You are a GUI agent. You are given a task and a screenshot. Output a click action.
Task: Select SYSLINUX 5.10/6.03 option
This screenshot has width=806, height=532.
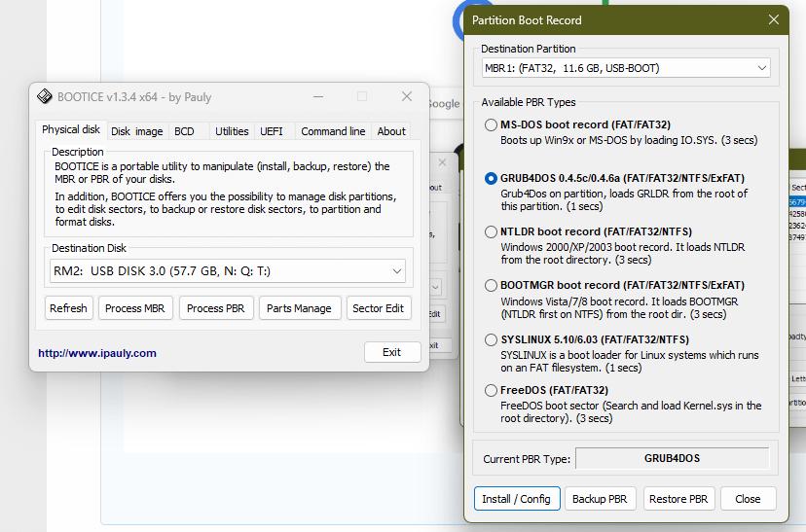pyautogui.click(x=492, y=339)
